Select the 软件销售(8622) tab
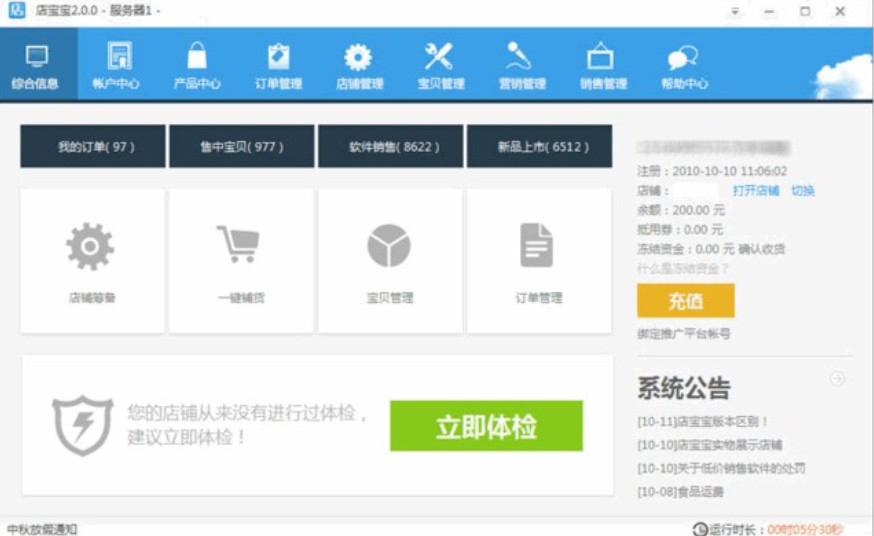 point(391,147)
